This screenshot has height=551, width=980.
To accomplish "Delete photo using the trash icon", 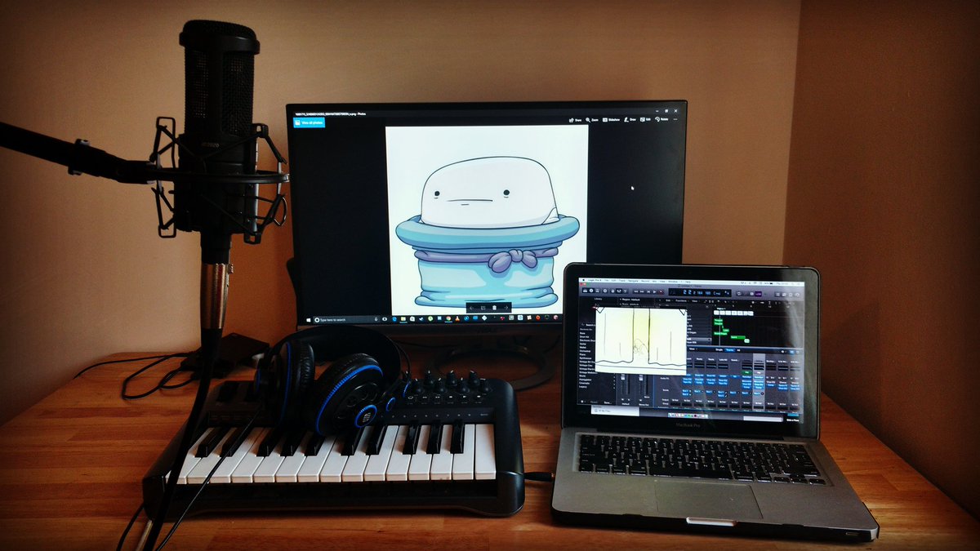I will 494,308.
